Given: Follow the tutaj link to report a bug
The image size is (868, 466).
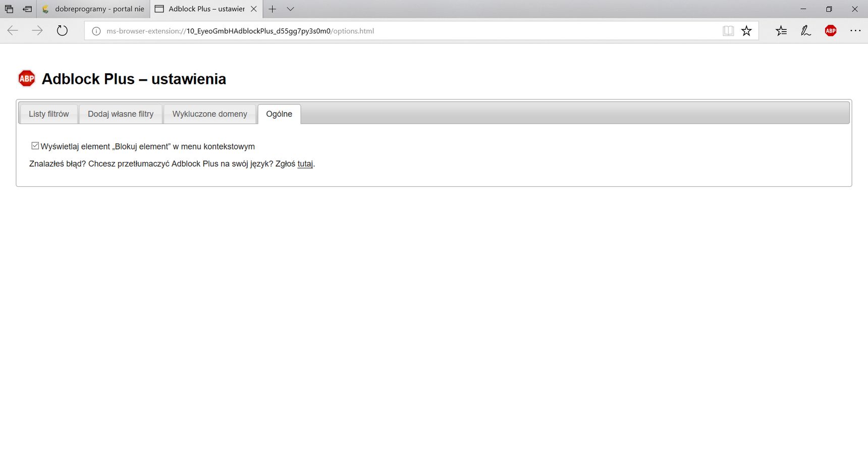Looking at the screenshot, I should (305, 164).
